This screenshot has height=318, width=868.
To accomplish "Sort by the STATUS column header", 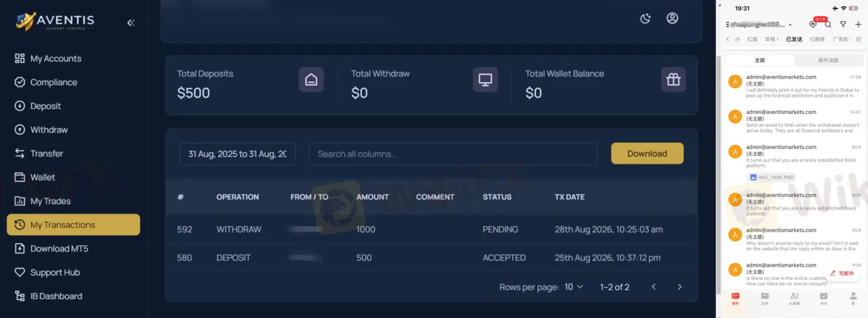I will [x=497, y=197].
